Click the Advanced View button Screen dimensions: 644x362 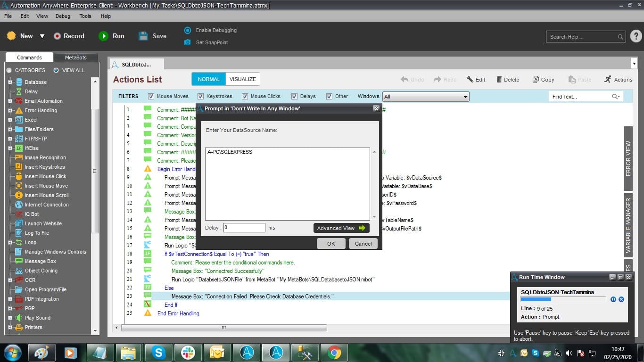(341, 228)
